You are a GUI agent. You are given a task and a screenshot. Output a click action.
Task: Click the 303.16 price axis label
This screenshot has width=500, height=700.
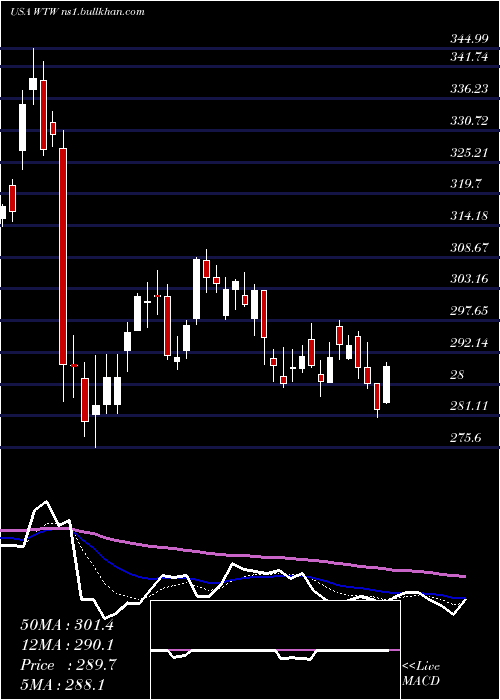coord(469,279)
